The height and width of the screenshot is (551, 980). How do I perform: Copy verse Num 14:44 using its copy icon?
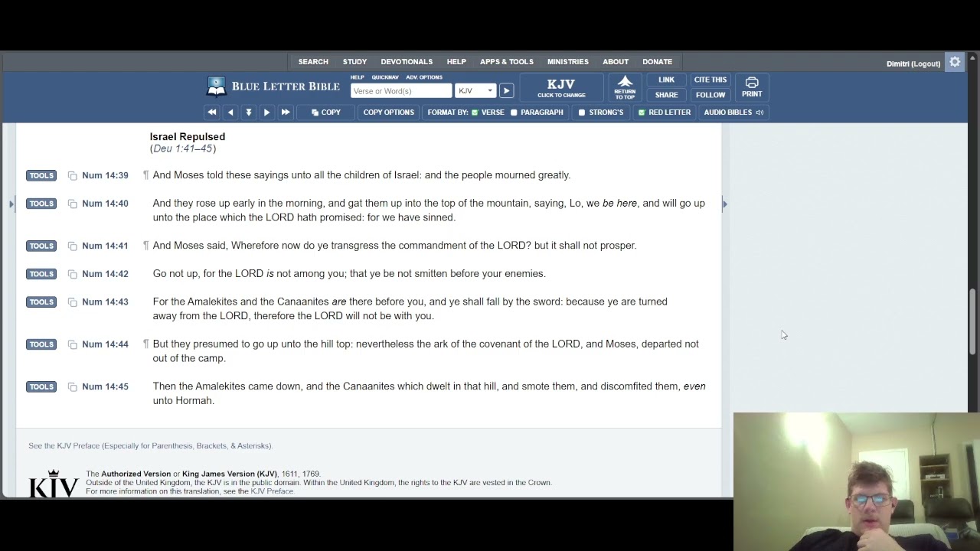pyautogui.click(x=72, y=344)
